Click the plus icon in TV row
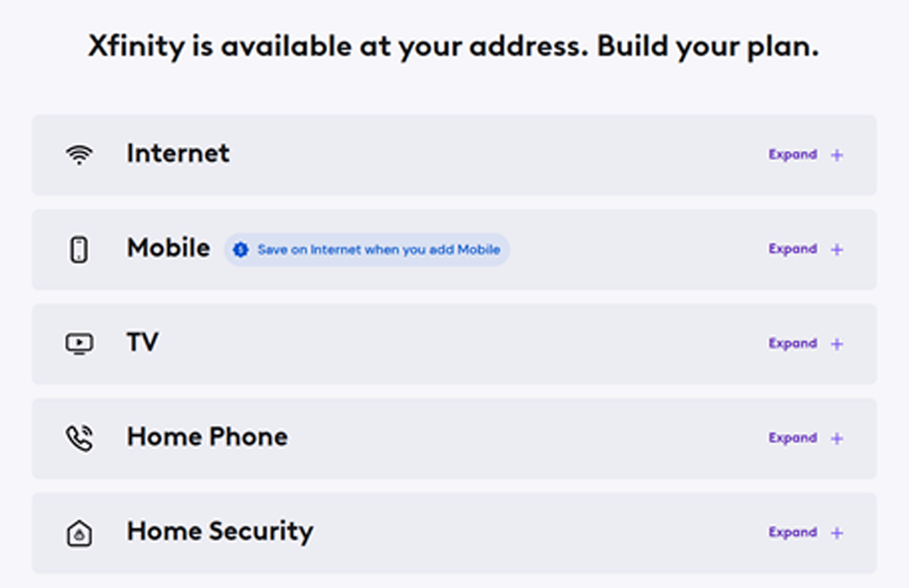909x588 pixels. pos(837,344)
